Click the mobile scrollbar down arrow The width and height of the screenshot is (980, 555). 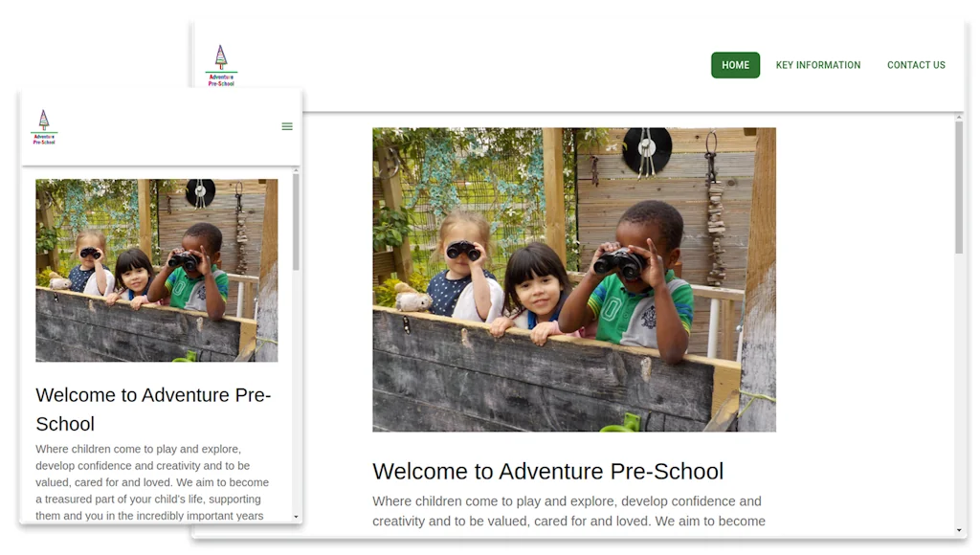296,517
